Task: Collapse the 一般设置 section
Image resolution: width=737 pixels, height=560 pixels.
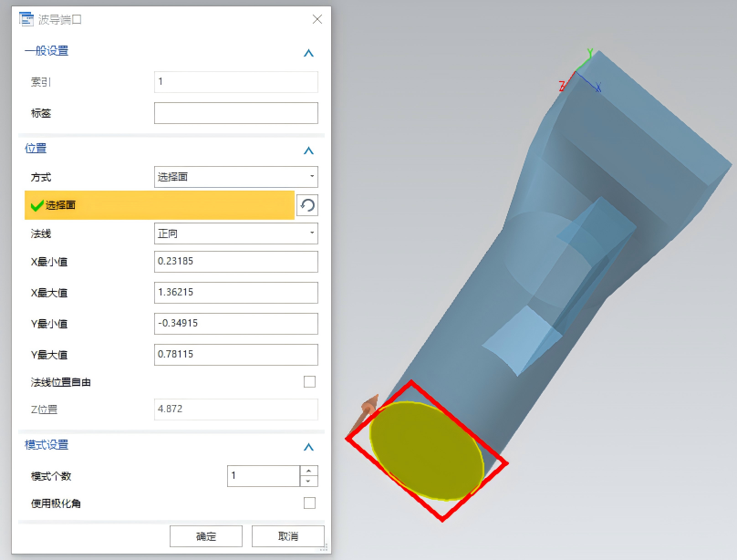Action: click(x=308, y=53)
